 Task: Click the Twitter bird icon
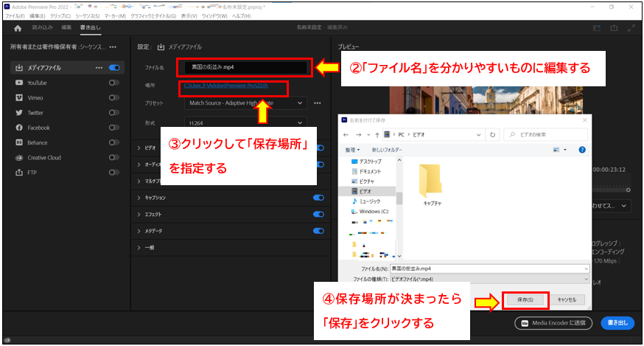19,113
